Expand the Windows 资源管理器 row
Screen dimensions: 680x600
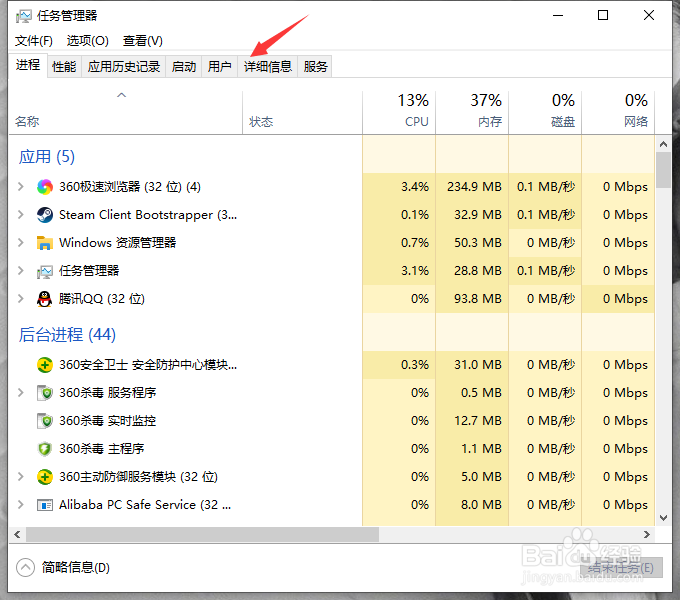point(20,243)
